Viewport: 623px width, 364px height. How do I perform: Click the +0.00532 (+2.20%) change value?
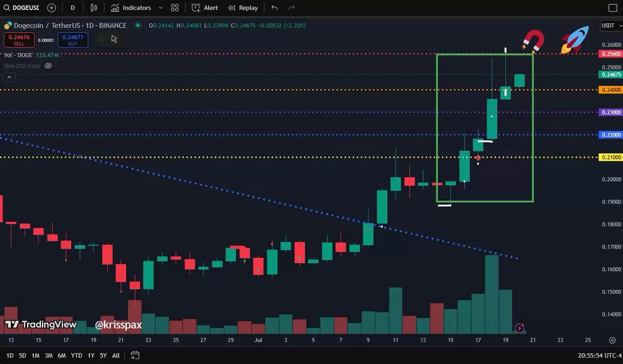pyautogui.click(x=282, y=25)
